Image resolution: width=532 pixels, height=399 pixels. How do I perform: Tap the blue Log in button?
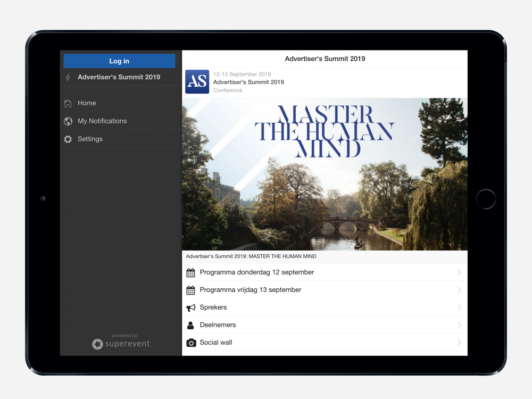tap(119, 61)
